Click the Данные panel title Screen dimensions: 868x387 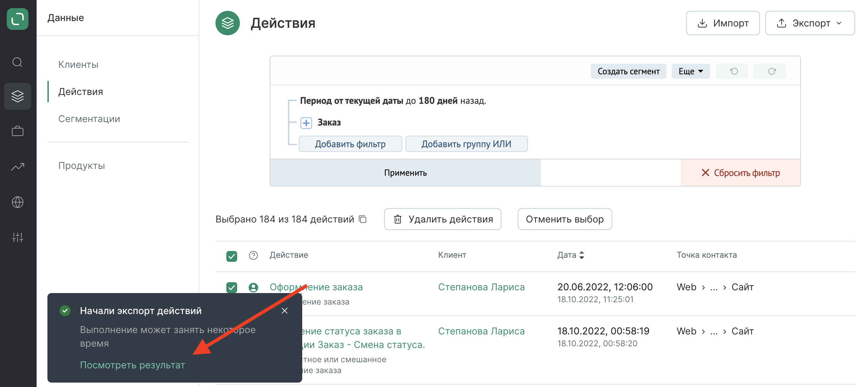coord(65,18)
